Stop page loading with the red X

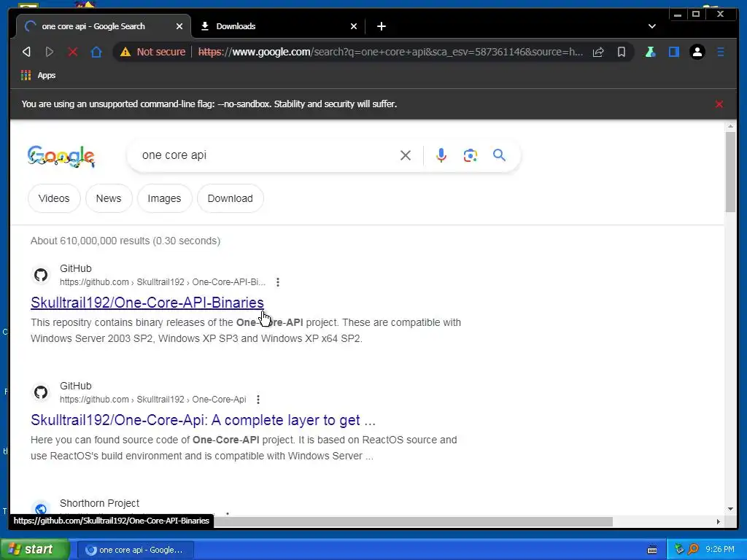click(x=72, y=52)
